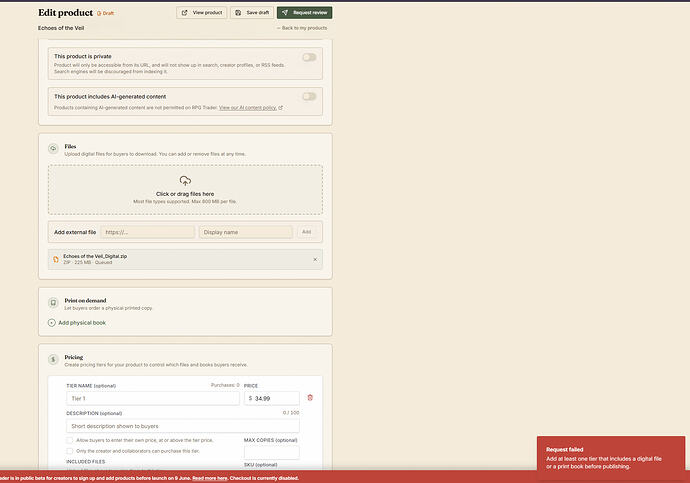Click the 'Edit product' heading
The width and height of the screenshot is (690, 483).
tap(66, 13)
